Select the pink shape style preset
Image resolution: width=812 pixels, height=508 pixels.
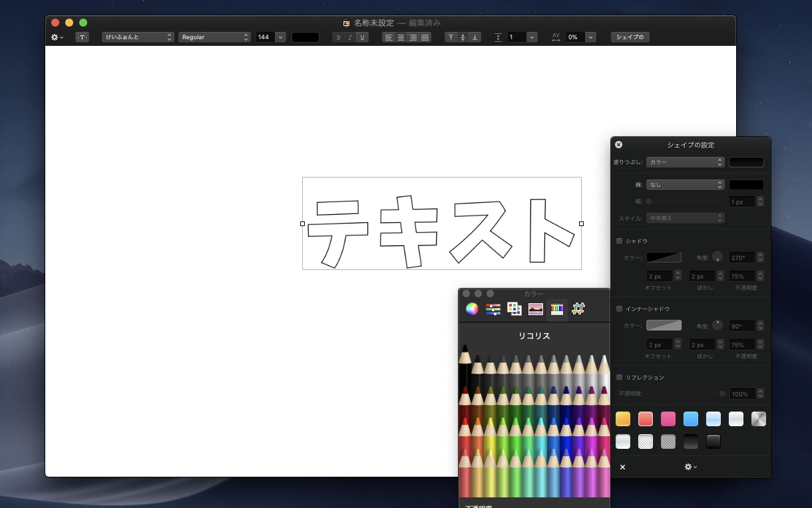(668, 419)
